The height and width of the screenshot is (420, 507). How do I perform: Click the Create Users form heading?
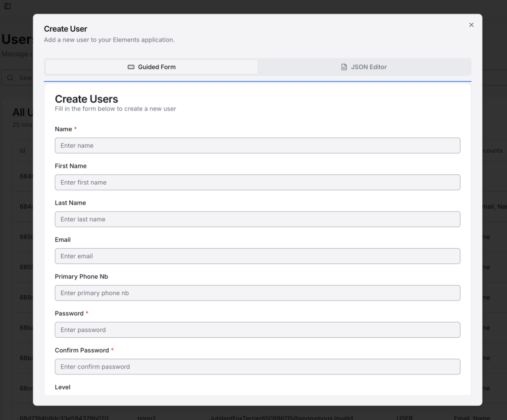coord(87,99)
